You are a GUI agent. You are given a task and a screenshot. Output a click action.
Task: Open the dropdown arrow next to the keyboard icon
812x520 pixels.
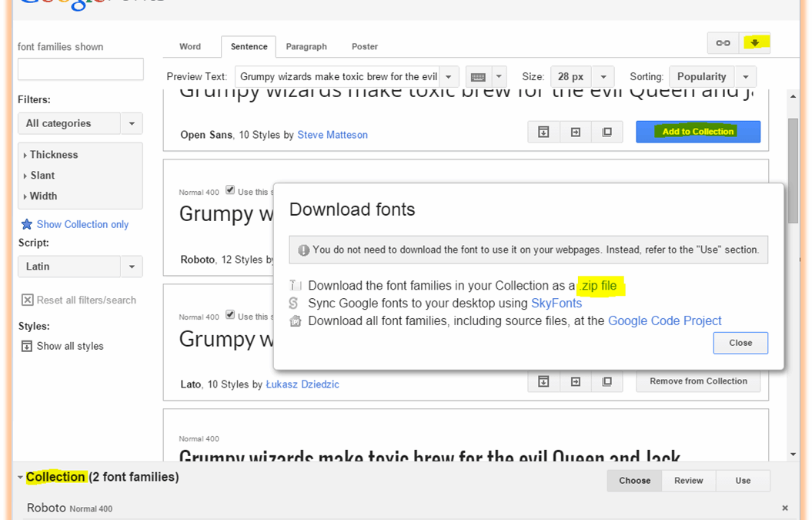[x=499, y=77]
